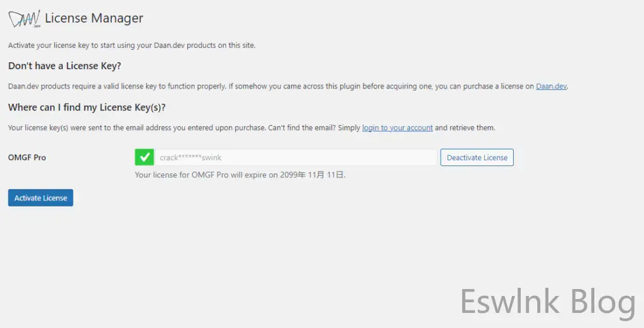Screen dimensions: 644x328
Task: Click the Can't find the email question
Action: [x=301, y=128]
